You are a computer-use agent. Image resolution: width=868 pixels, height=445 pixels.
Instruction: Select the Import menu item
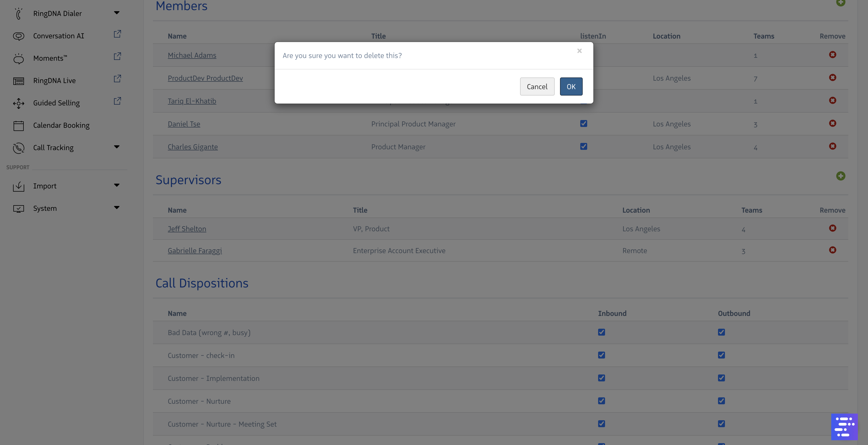click(45, 186)
